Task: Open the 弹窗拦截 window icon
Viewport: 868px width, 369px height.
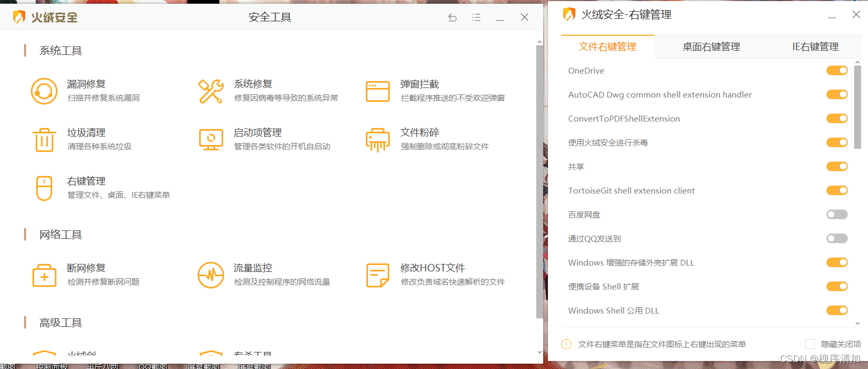Action: (x=378, y=91)
